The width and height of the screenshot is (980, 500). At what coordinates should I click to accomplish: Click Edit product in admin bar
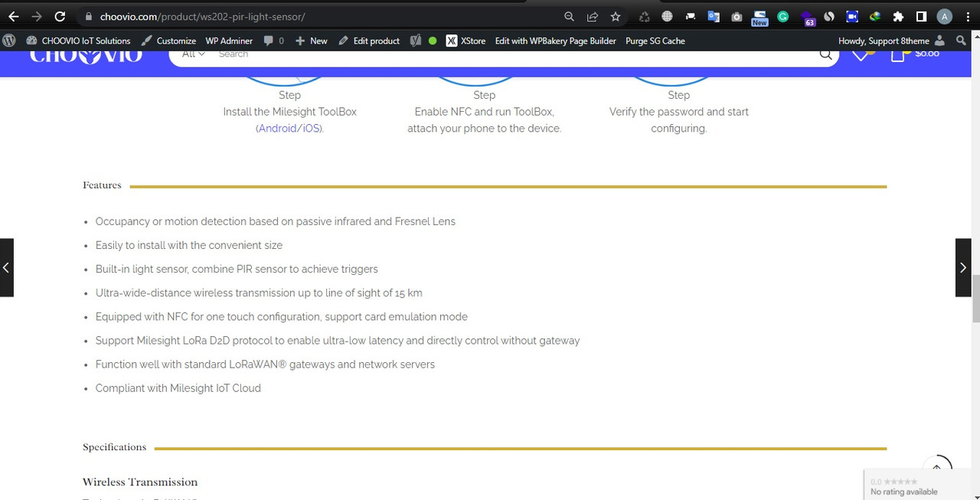coord(369,41)
